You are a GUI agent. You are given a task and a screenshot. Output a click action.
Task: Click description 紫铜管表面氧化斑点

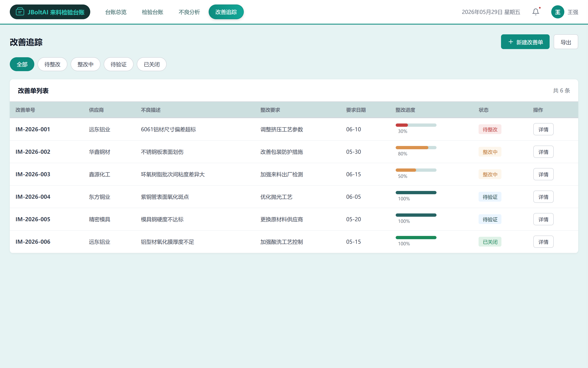tap(165, 197)
